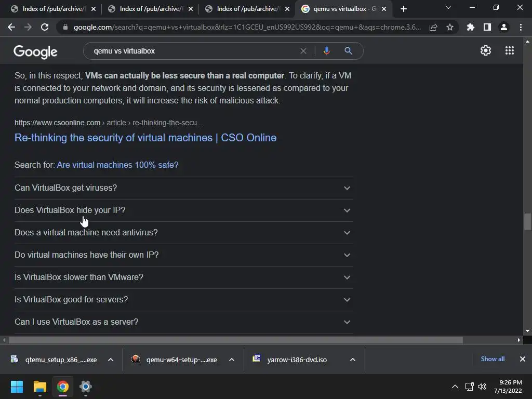Image resolution: width=532 pixels, height=399 pixels.
Task: Switch to the third Index of /pub/archive tab
Action: [x=247, y=9]
